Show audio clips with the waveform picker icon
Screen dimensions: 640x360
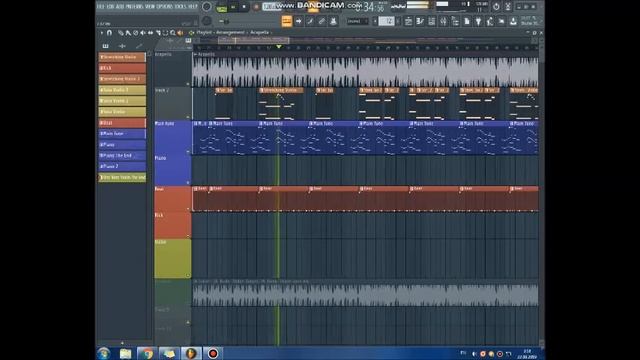pyautogui.click(x=122, y=46)
